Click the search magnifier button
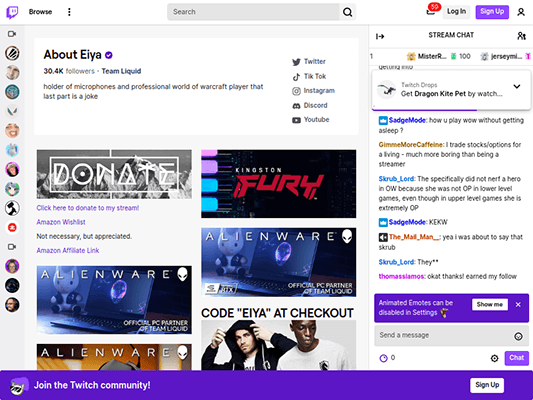533x400 pixels. [x=347, y=12]
